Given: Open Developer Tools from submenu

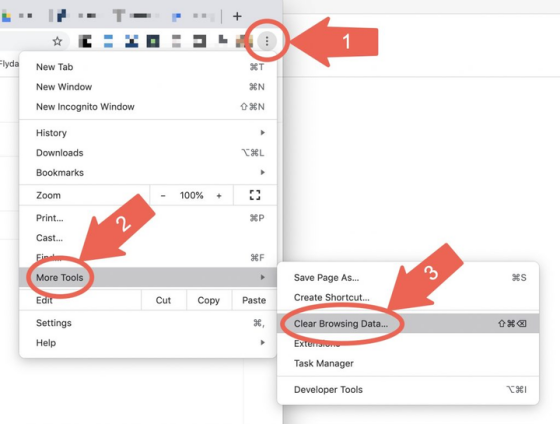Looking at the screenshot, I should click(x=408, y=389).
